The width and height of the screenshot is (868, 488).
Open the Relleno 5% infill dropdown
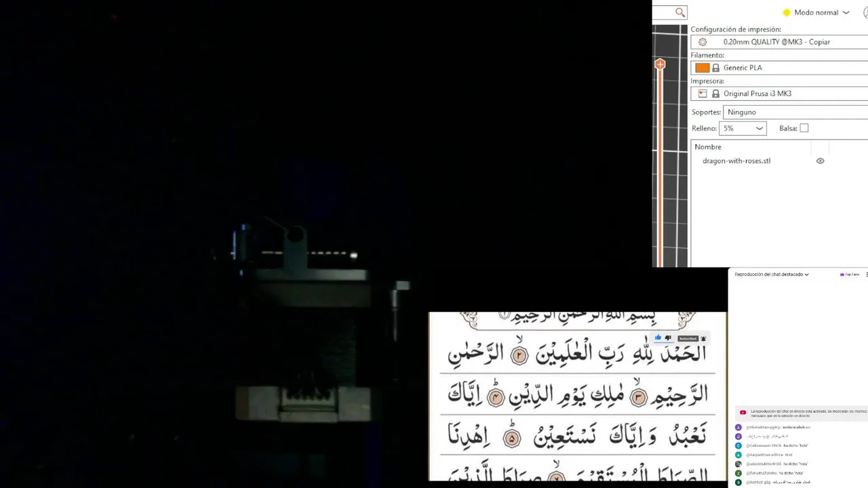[x=743, y=128]
